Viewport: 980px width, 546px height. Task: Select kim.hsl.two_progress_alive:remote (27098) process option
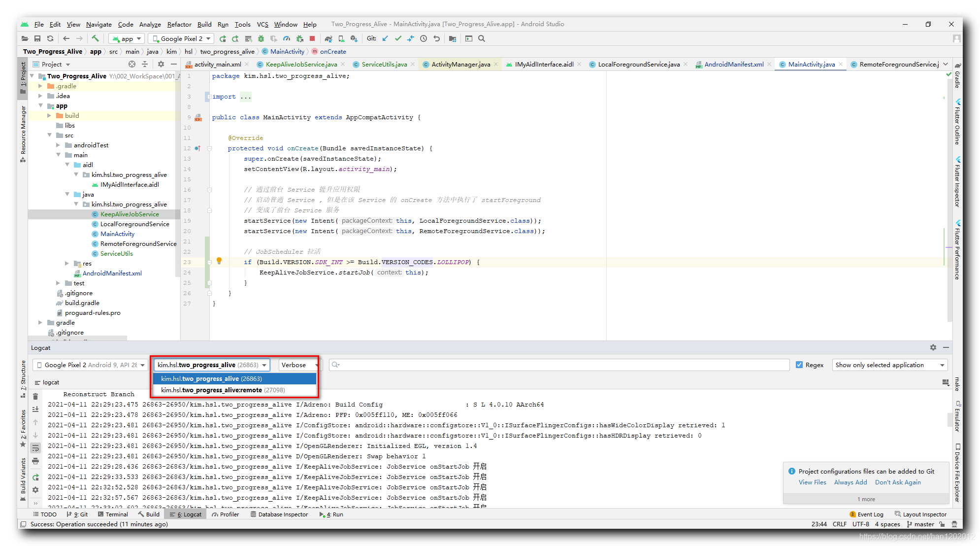(234, 390)
